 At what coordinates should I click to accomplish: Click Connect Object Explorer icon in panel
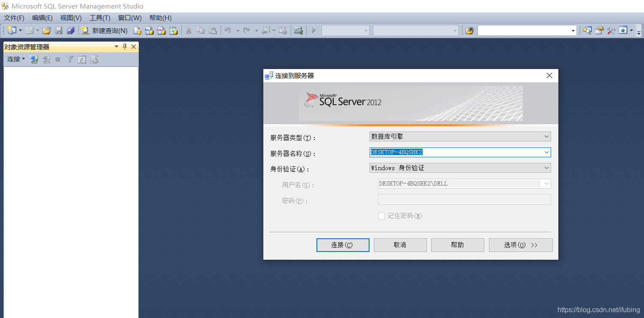click(x=34, y=60)
